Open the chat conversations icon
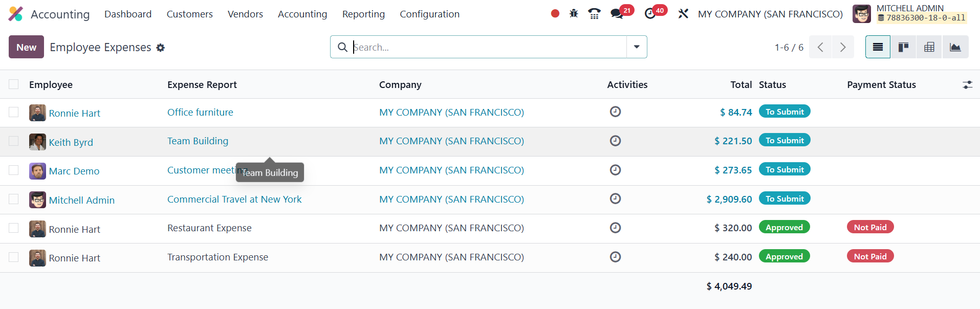Screen dimensions: 980x309 617,14
